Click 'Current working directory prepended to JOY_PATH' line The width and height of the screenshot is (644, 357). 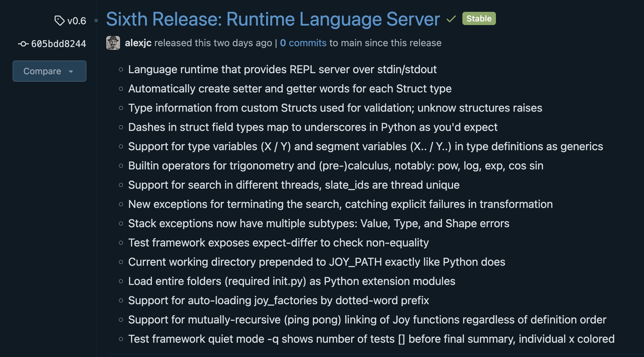coord(317,262)
